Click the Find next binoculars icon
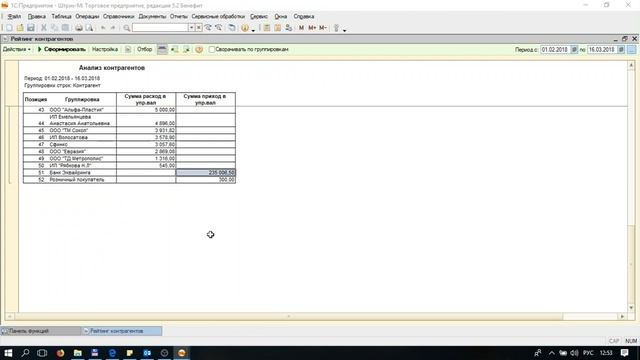Screen dimensions: 640x360 tap(208, 28)
